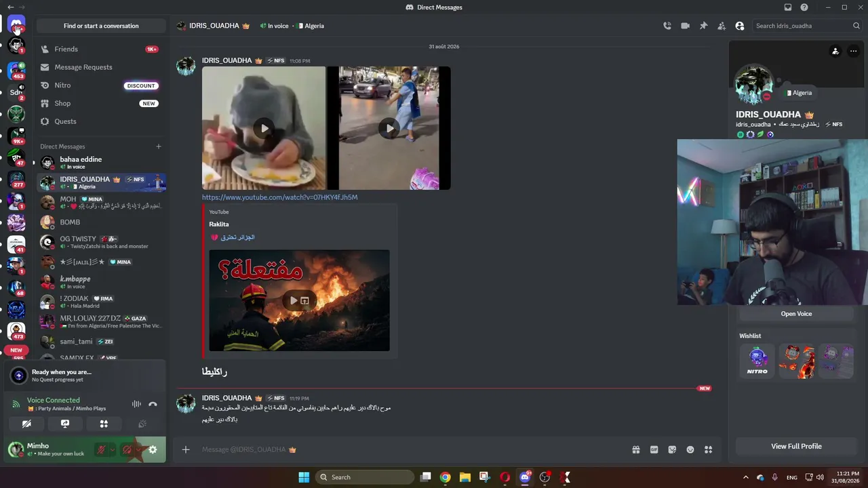Toggle deafen headphones in user panel
This screenshot has height=488, width=868.
(127, 449)
